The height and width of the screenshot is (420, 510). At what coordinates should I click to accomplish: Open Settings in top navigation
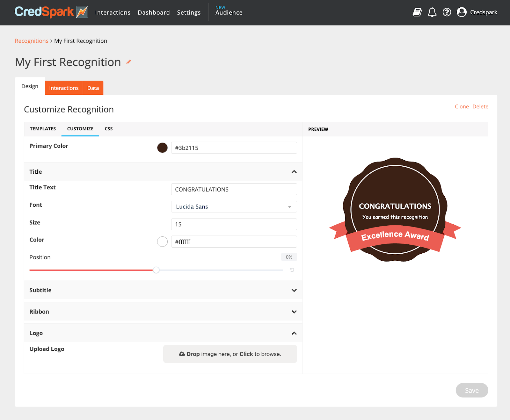pos(189,12)
